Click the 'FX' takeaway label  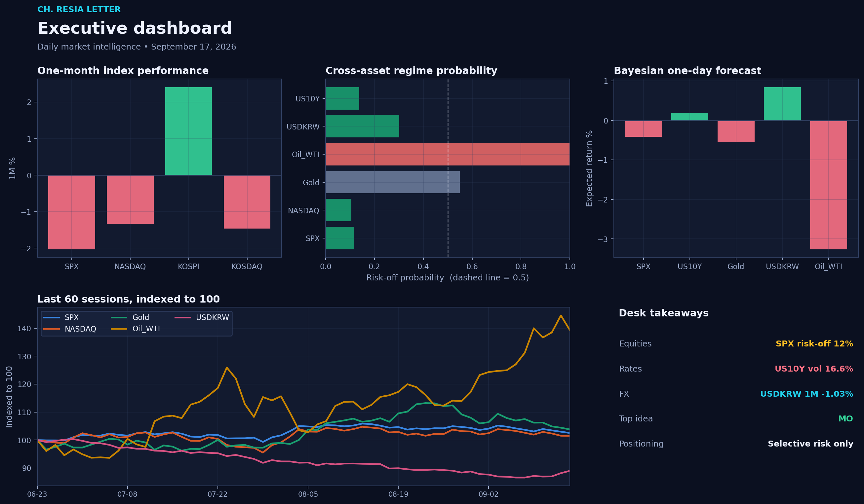pyautogui.click(x=624, y=394)
